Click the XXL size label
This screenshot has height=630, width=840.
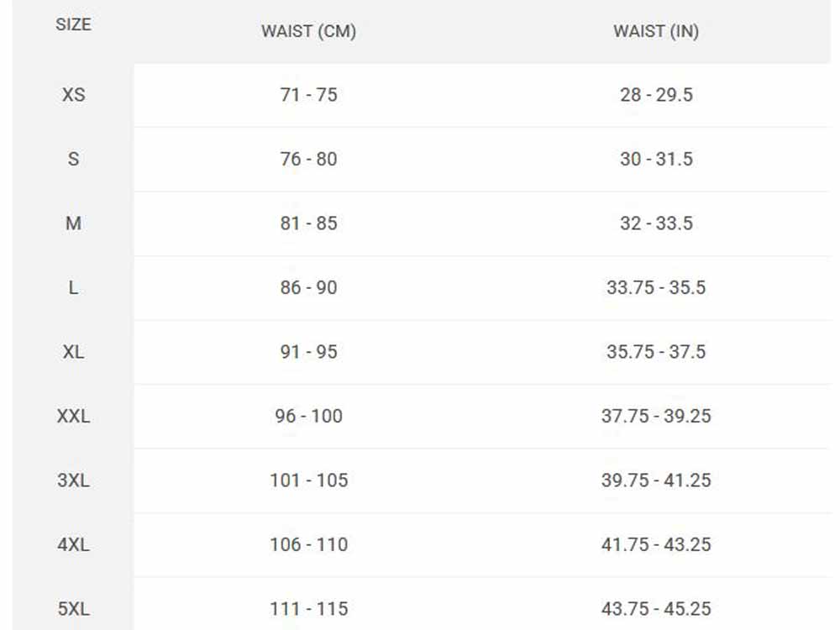click(x=73, y=416)
